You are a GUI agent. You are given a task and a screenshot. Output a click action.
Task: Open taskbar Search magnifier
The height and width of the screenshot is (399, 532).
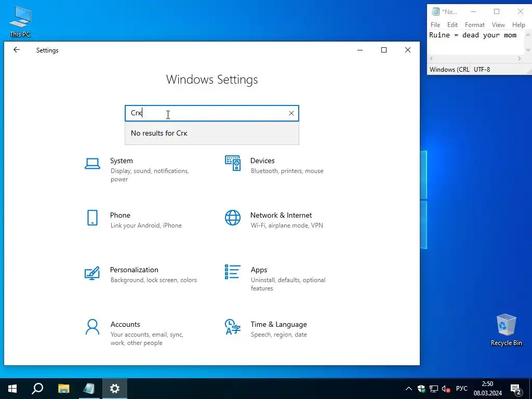click(x=37, y=389)
